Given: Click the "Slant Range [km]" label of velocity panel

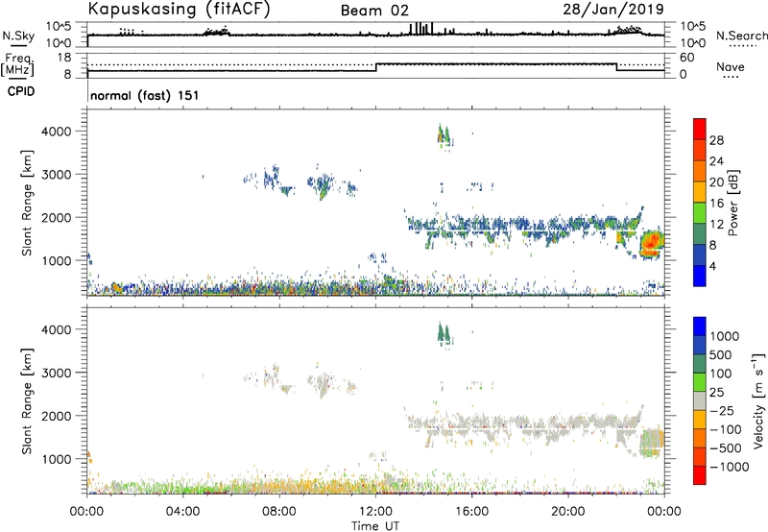Looking at the screenshot, I should coord(27,400).
